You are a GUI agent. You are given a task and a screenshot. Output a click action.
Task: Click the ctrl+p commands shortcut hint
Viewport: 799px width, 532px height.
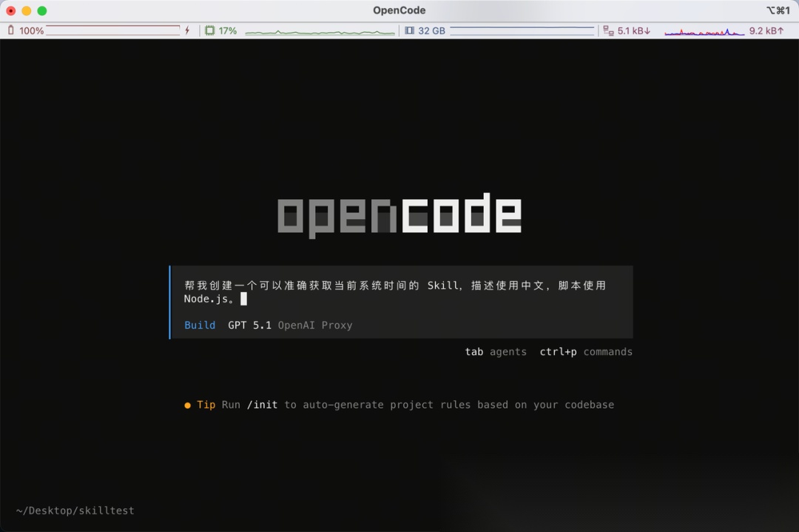[586, 351]
